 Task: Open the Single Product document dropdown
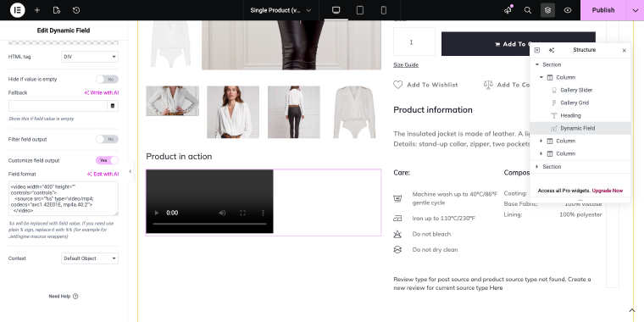280,10
